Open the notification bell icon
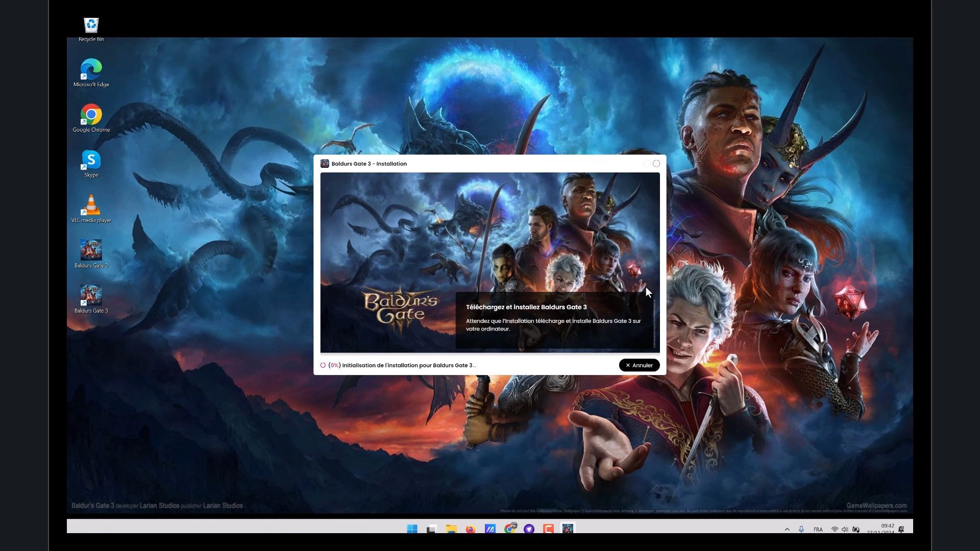Image resolution: width=980 pixels, height=551 pixels. coord(902,530)
